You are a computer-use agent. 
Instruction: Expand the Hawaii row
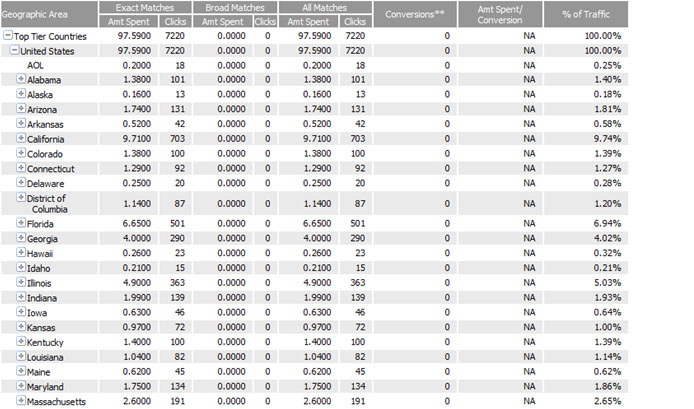click(x=21, y=252)
